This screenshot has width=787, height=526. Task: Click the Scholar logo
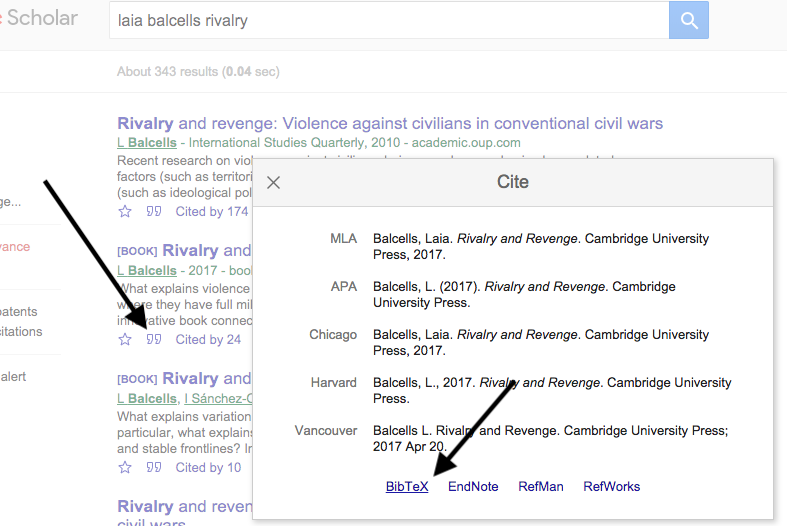tap(39, 18)
